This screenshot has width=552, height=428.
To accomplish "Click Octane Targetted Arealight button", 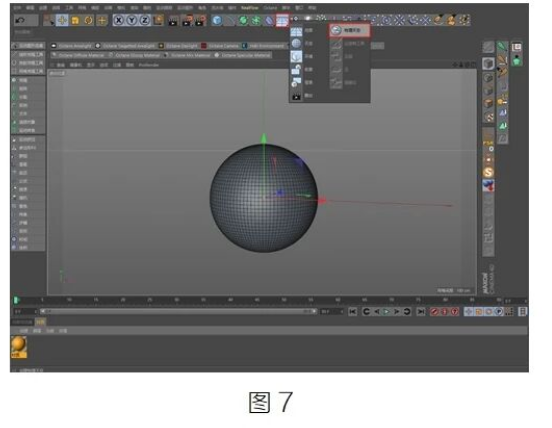I will (125, 46).
